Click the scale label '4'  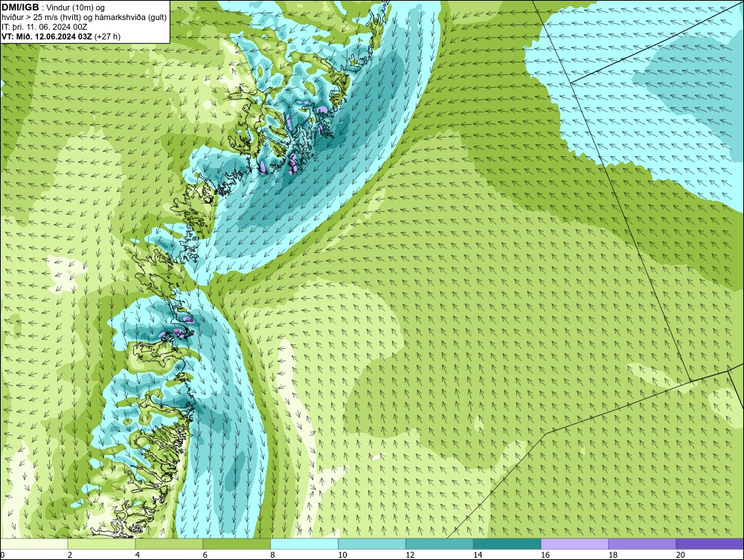click(138, 555)
